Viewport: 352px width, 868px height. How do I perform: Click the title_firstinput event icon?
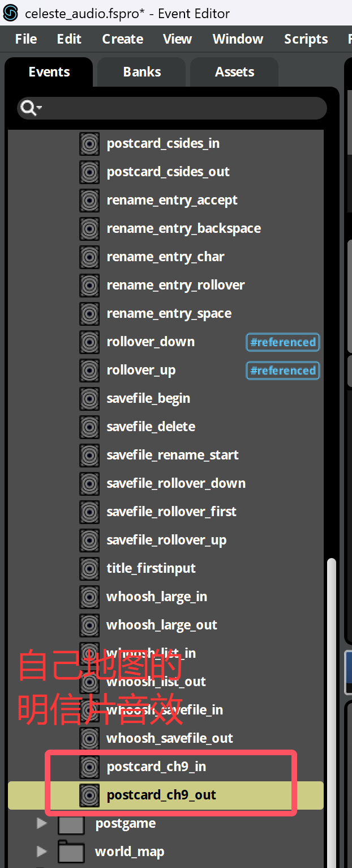click(x=89, y=569)
